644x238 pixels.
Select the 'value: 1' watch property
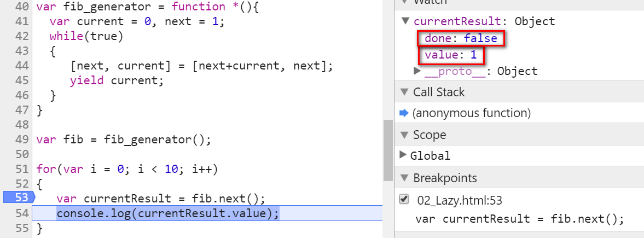(450, 55)
